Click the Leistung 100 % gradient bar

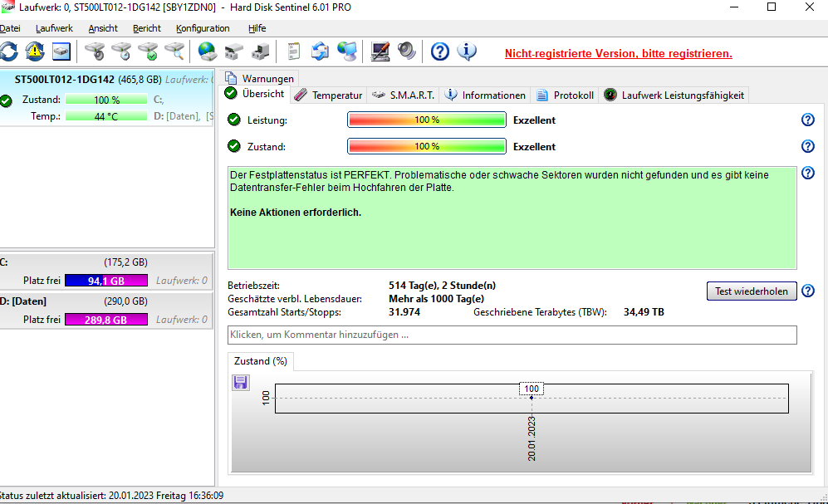click(427, 120)
